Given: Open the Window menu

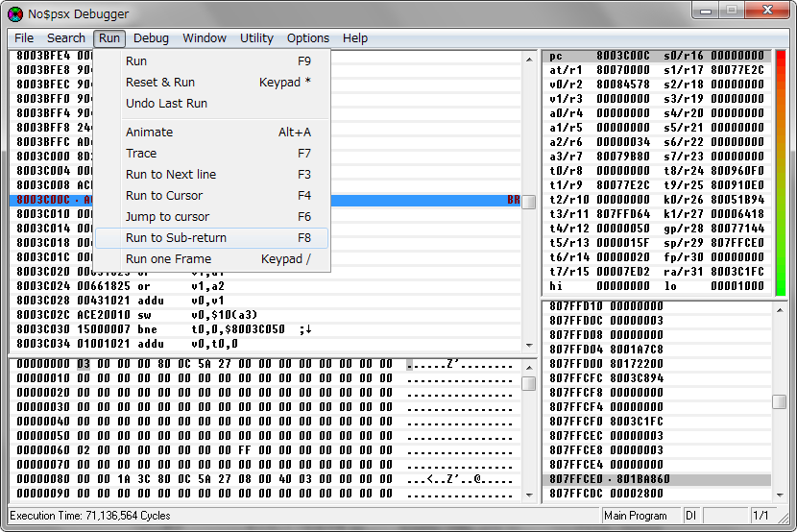Looking at the screenshot, I should click(x=205, y=38).
